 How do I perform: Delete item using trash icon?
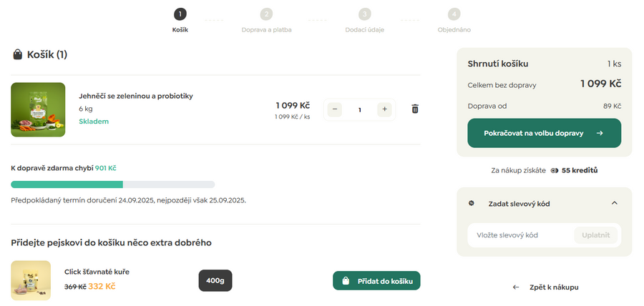(415, 109)
